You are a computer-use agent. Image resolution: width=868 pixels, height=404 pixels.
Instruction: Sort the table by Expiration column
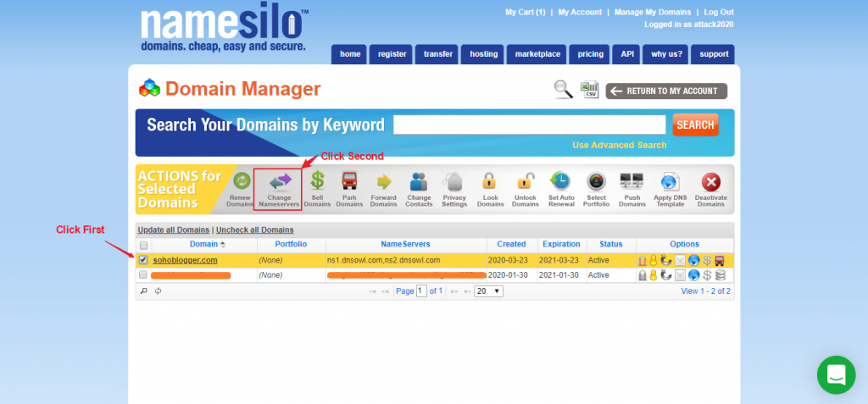coord(561,244)
